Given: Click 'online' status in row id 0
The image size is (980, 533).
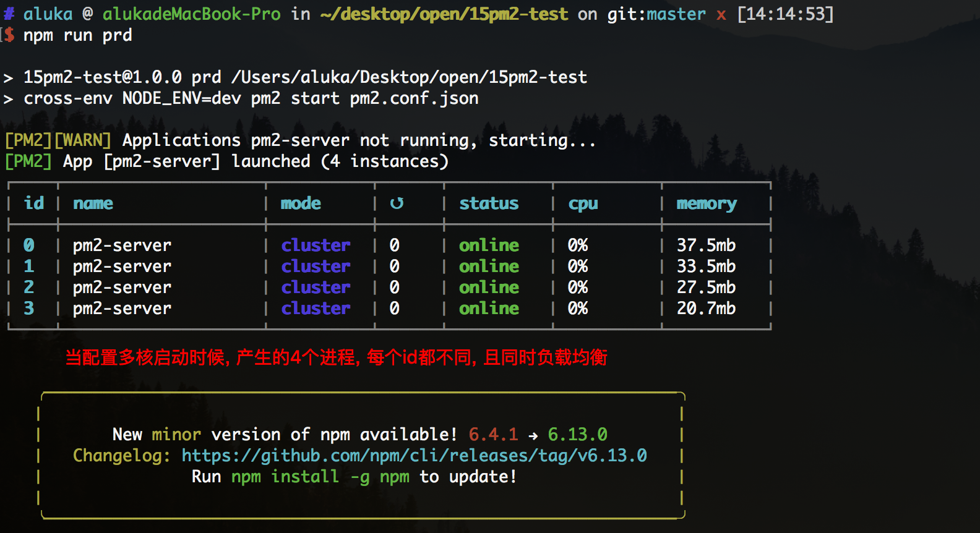Looking at the screenshot, I should point(489,245).
